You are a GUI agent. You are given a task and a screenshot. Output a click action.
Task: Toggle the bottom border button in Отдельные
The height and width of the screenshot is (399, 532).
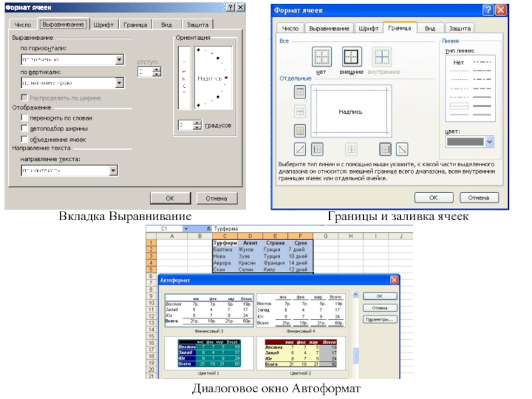click(300, 130)
